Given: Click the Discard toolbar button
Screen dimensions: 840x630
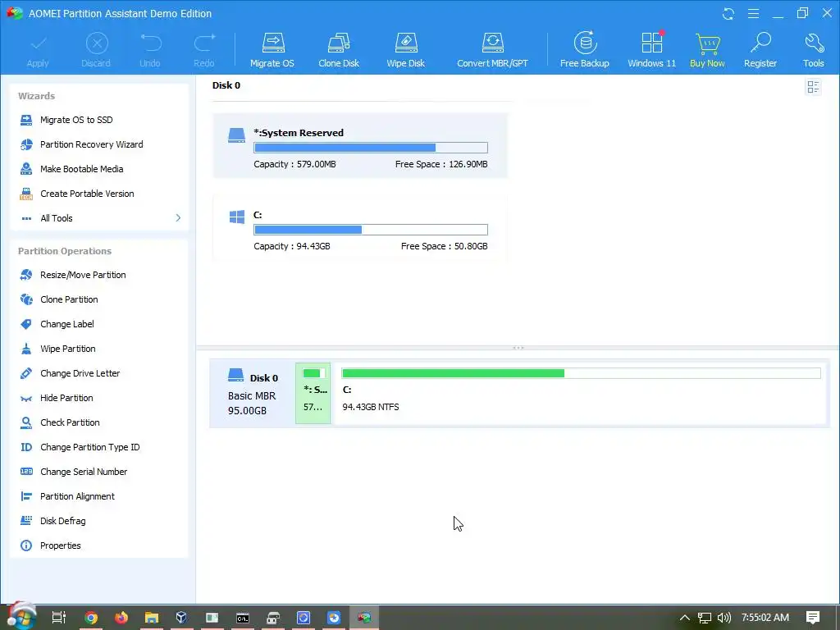Looking at the screenshot, I should (97, 50).
